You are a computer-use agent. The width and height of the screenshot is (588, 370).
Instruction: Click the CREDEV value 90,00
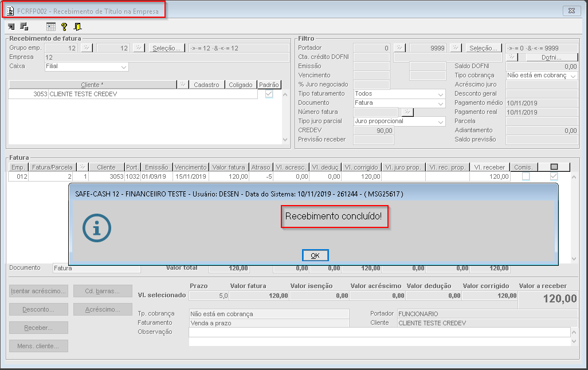[x=374, y=131]
